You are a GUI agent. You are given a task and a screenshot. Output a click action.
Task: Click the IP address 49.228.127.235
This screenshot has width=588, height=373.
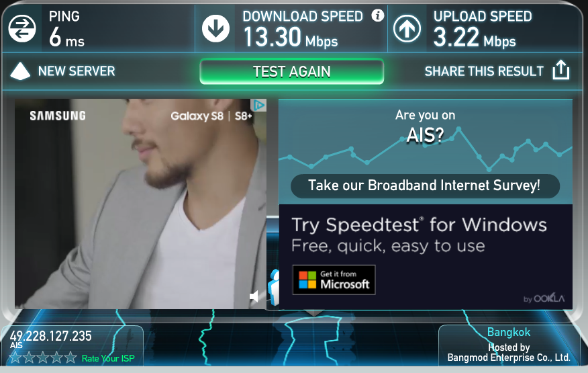click(50, 336)
